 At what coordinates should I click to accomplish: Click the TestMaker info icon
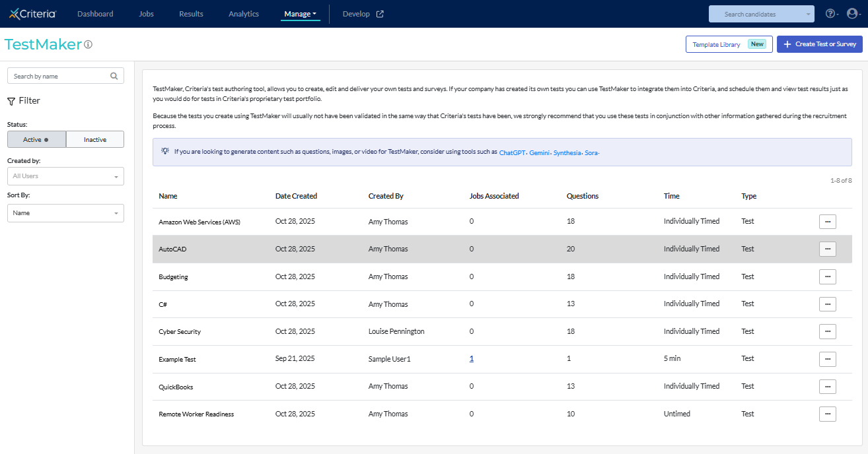(x=88, y=45)
